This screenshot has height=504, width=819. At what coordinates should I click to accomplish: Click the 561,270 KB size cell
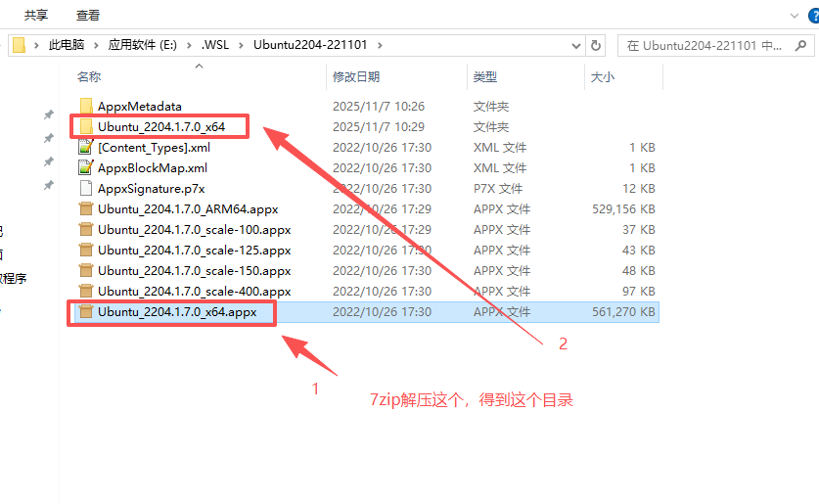click(623, 312)
